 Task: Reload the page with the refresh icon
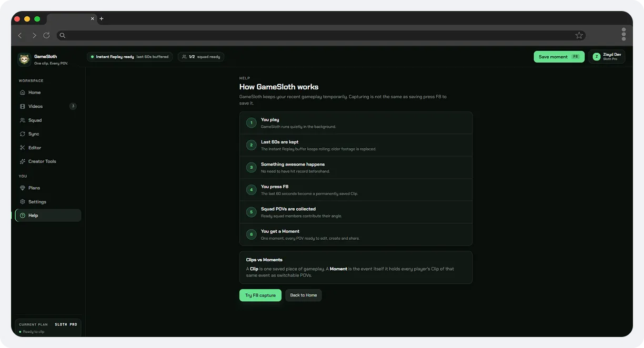(46, 35)
